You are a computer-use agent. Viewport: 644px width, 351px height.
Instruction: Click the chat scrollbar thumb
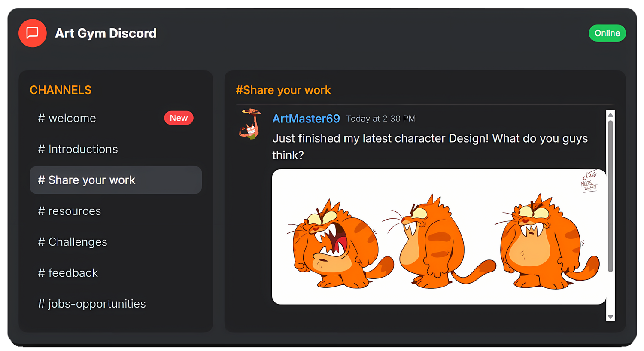(x=611, y=195)
